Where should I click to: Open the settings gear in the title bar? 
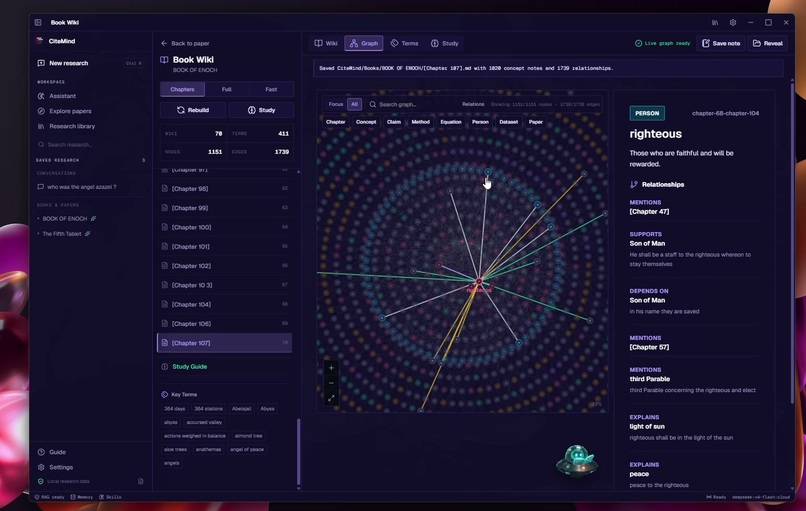click(x=733, y=23)
